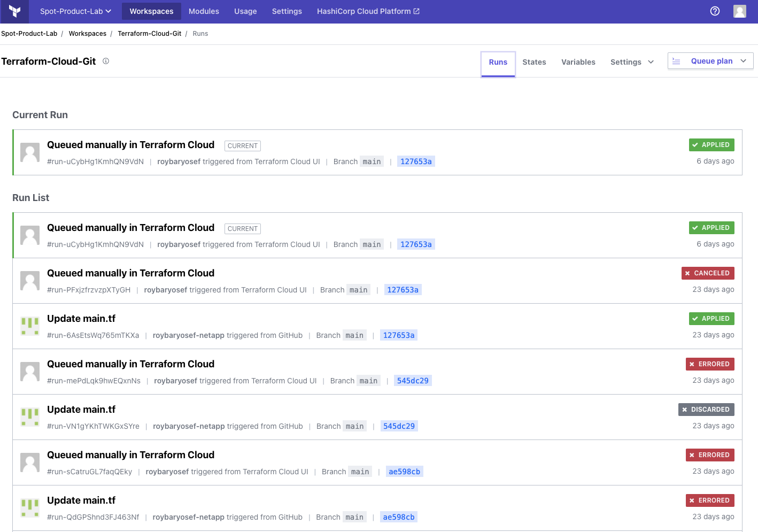Click the DISCARDED status badge

click(x=706, y=410)
